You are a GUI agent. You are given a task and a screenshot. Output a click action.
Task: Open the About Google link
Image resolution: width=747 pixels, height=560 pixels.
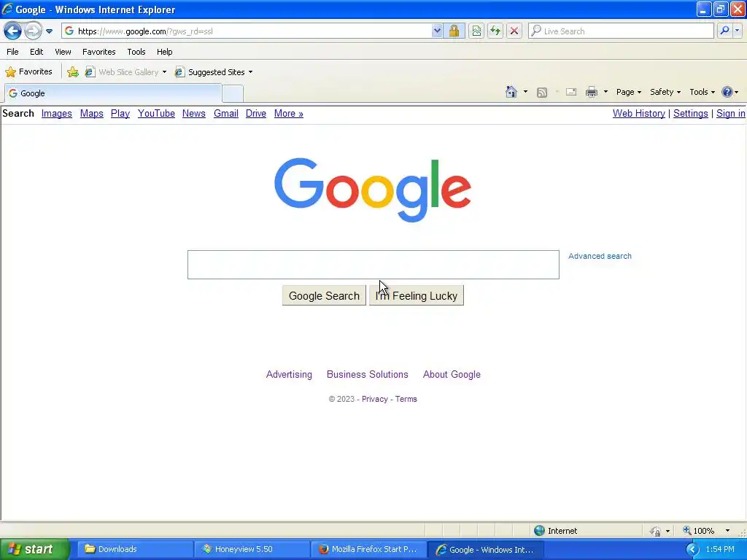(x=452, y=374)
